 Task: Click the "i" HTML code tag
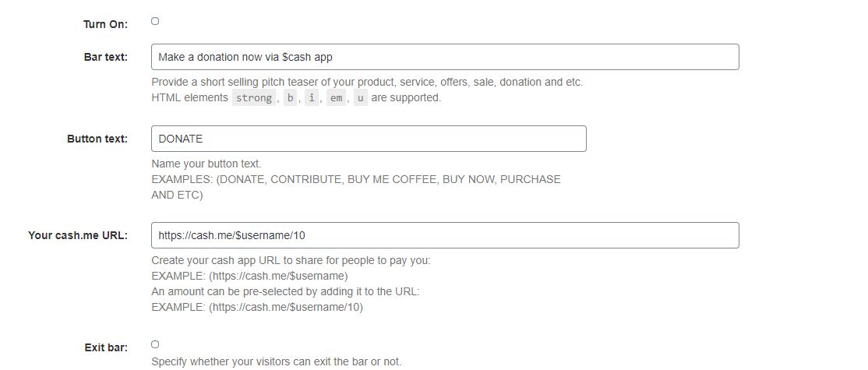pos(312,98)
